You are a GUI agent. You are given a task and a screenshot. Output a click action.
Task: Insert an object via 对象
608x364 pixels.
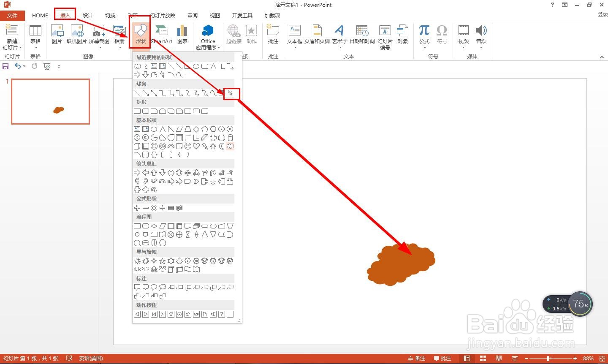tap(403, 34)
